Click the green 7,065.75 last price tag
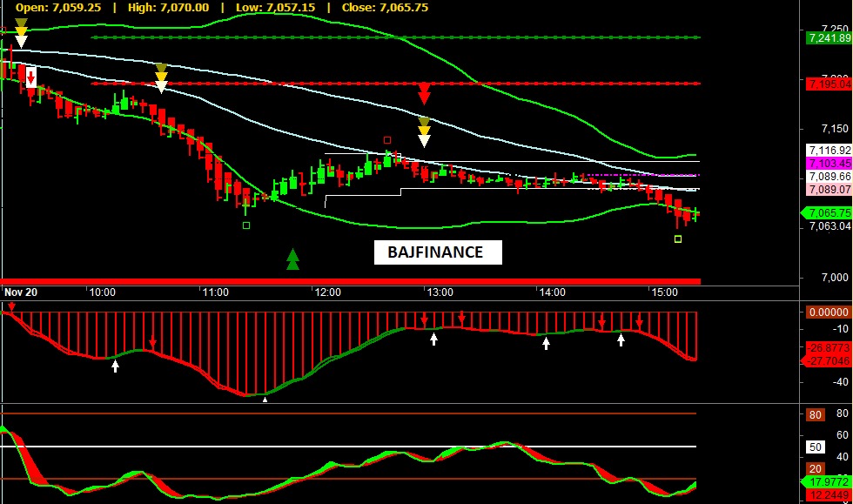The height and width of the screenshot is (504, 853). [828, 213]
